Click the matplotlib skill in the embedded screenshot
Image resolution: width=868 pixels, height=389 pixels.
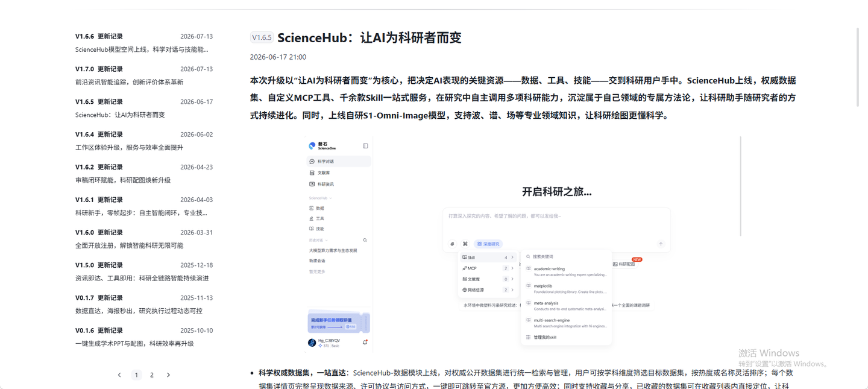(566, 289)
